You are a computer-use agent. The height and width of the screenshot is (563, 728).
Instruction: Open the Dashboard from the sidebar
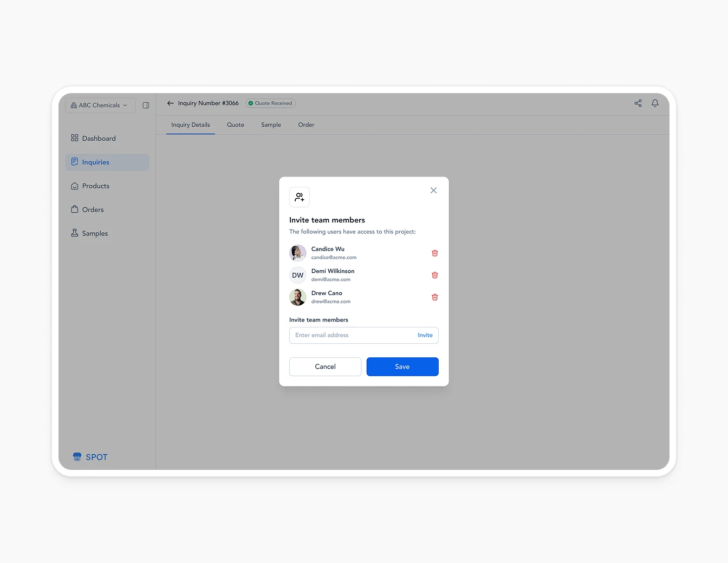[75, 138]
